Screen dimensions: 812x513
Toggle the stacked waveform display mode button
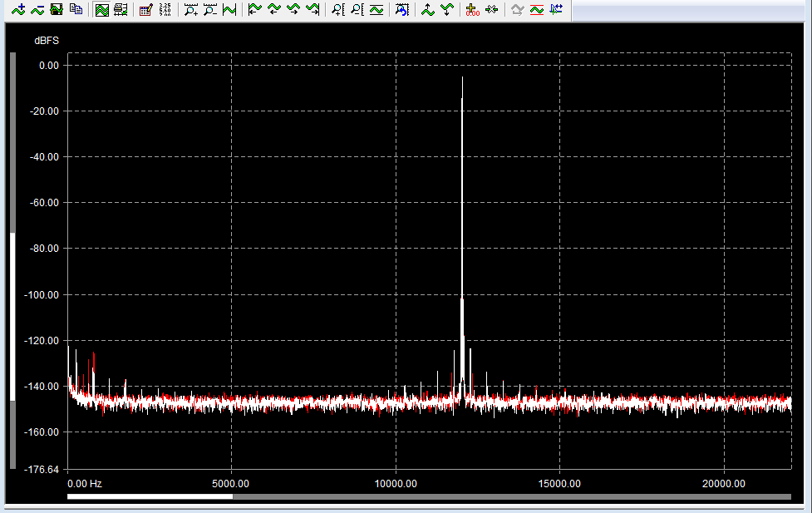[102, 9]
